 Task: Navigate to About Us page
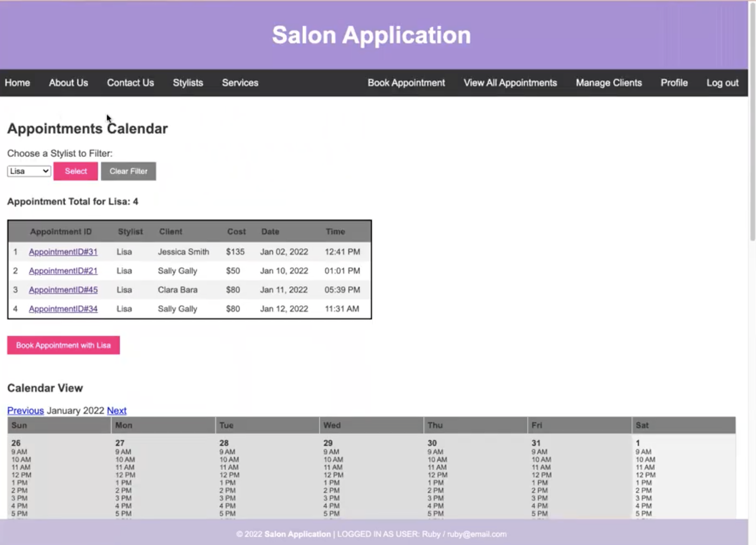[x=68, y=83]
